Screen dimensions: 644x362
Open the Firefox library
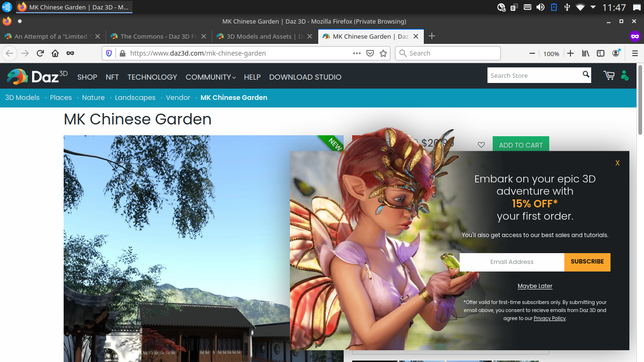tap(586, 53)
